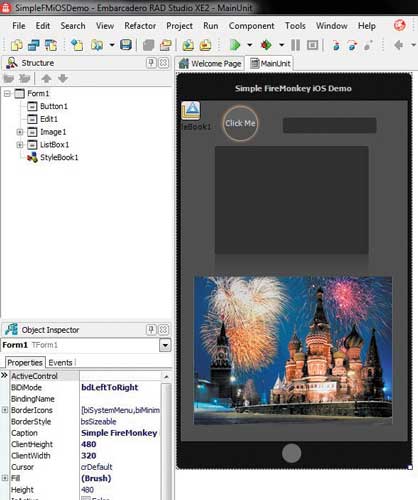Viewport: 418px width, 500px height.
Task: Switch to the Welcome Page tab
Action: coord(210,63)
